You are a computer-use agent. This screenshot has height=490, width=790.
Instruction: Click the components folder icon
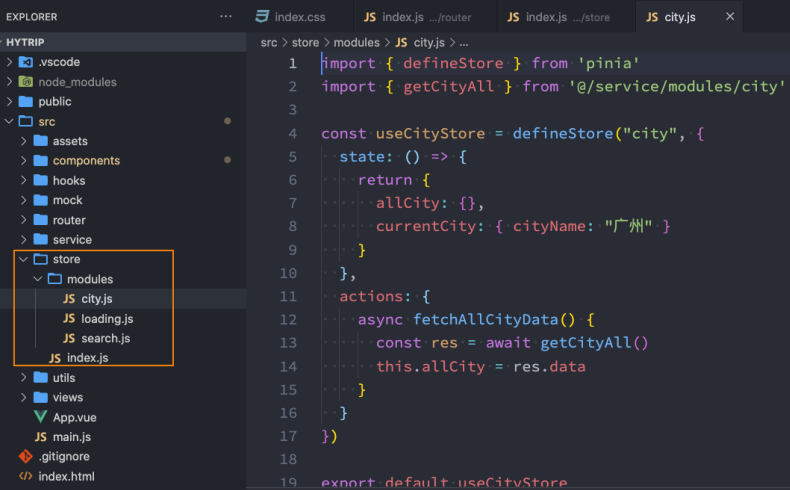(x=40, y=161)
